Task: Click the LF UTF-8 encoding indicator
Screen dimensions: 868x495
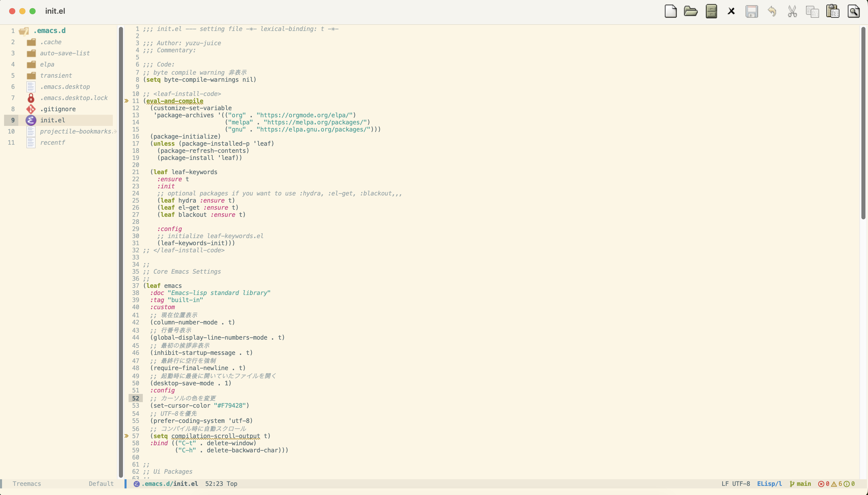Action: [736, 484]
